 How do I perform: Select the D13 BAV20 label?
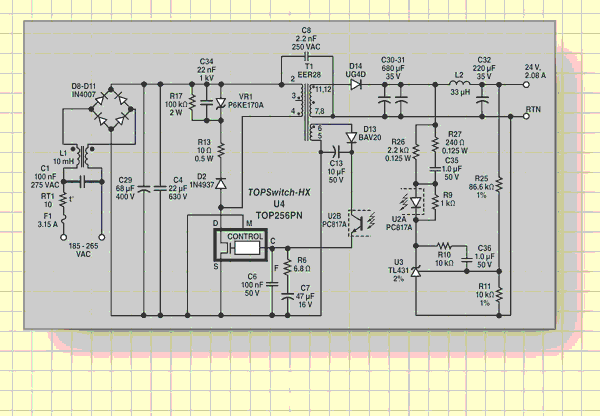pos(369,133)
